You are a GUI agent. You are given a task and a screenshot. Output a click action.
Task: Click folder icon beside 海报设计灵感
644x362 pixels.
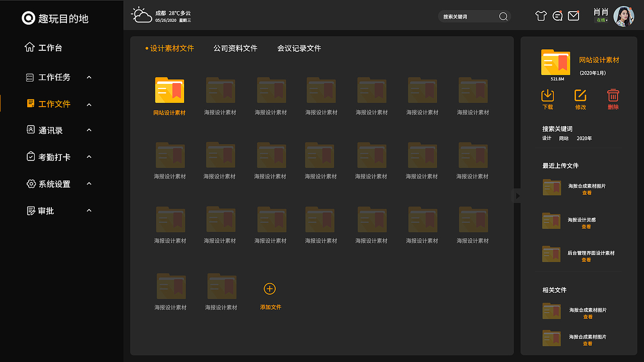click(x=551, y=221)
